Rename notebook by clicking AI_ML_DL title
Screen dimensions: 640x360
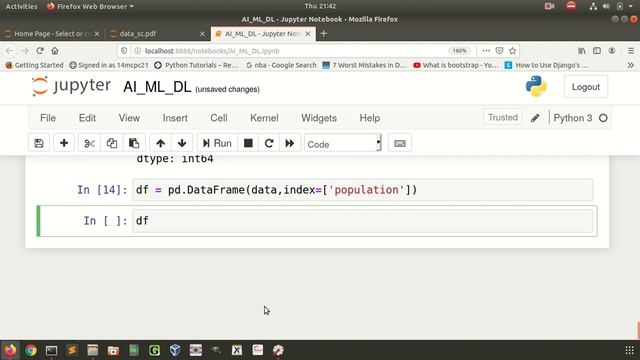(x=157, y=87)
